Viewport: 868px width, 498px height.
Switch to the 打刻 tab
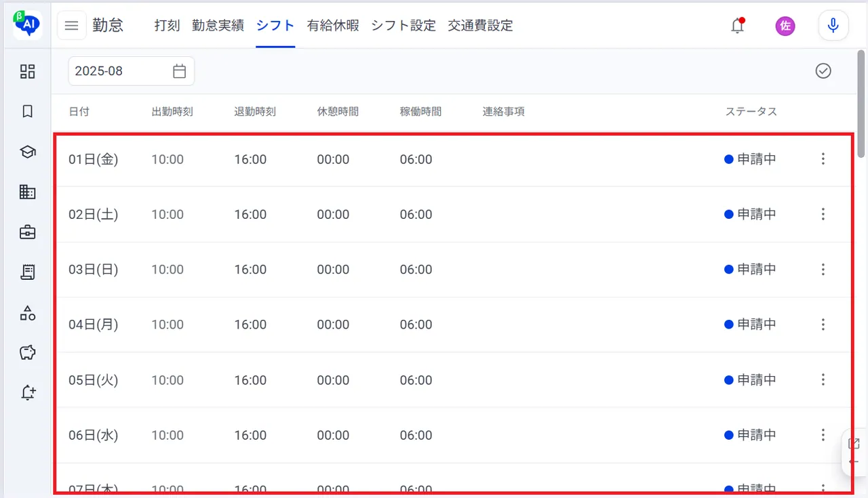pos(167,26)
